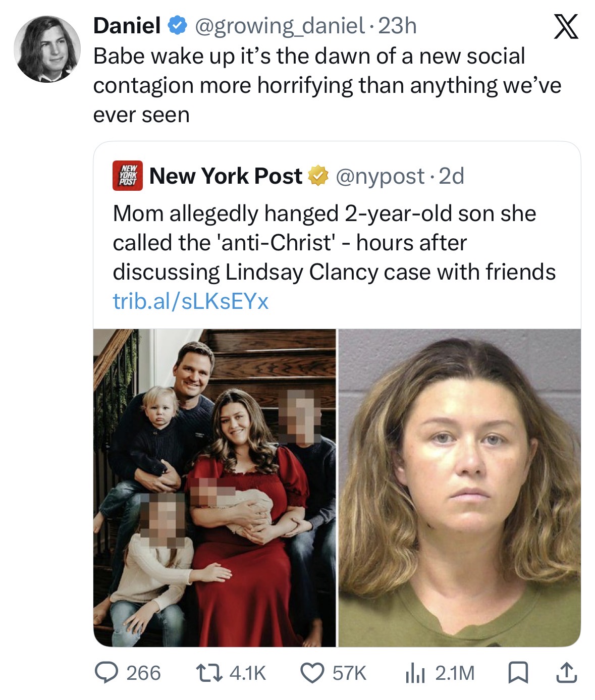Viewport: 595px width, 700px height.
Task: Click Daniel's blue verified badge
Action: pyautogui.click(x=178, y=26)
